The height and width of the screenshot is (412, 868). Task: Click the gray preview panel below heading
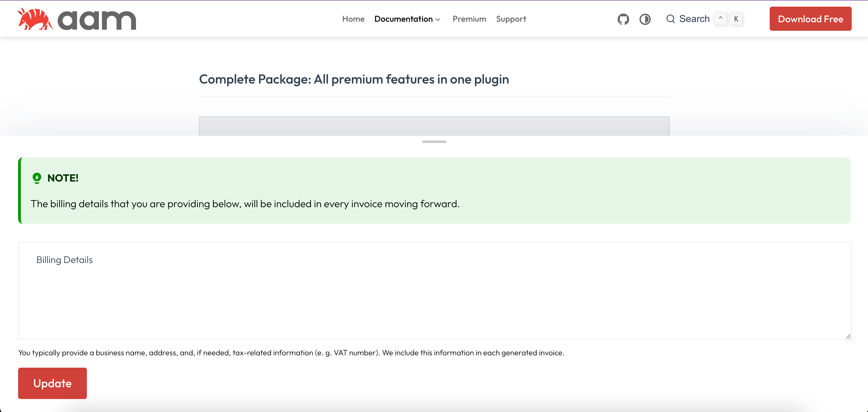point(434,126)
